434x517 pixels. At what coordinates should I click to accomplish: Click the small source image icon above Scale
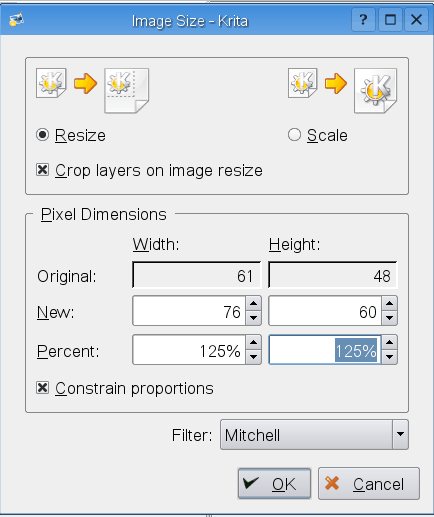[x=302, y=83]
